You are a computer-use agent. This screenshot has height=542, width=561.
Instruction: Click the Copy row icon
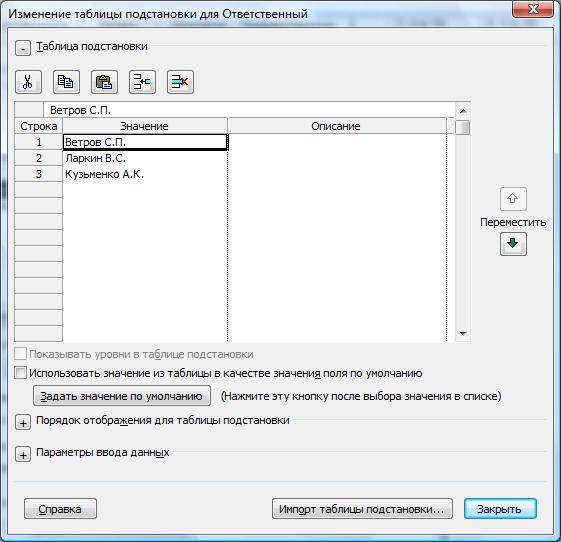[x=66, y=82]
